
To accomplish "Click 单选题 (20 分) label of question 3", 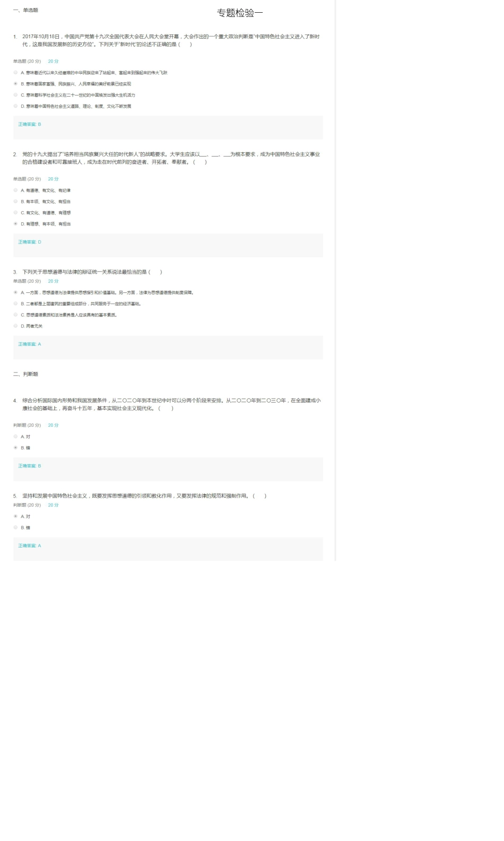I will [x=27, y=281].
